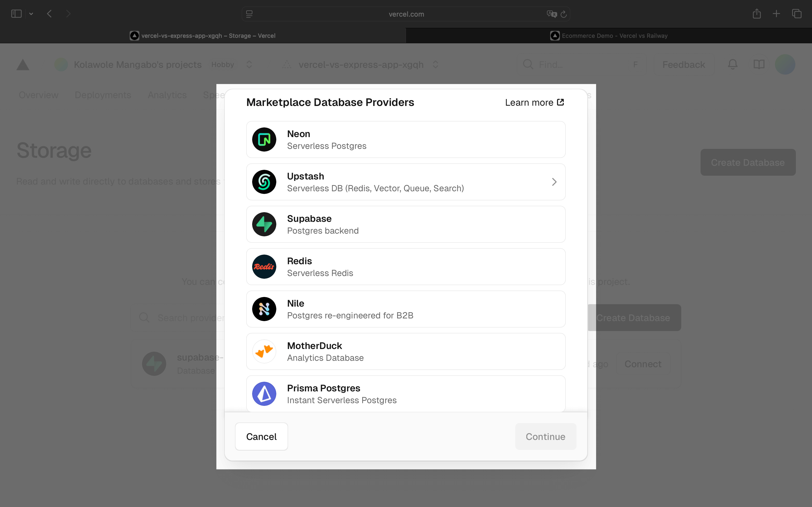Cancel the database provider dialog
The height and width of the screenshot is (507, 812).
261,436
